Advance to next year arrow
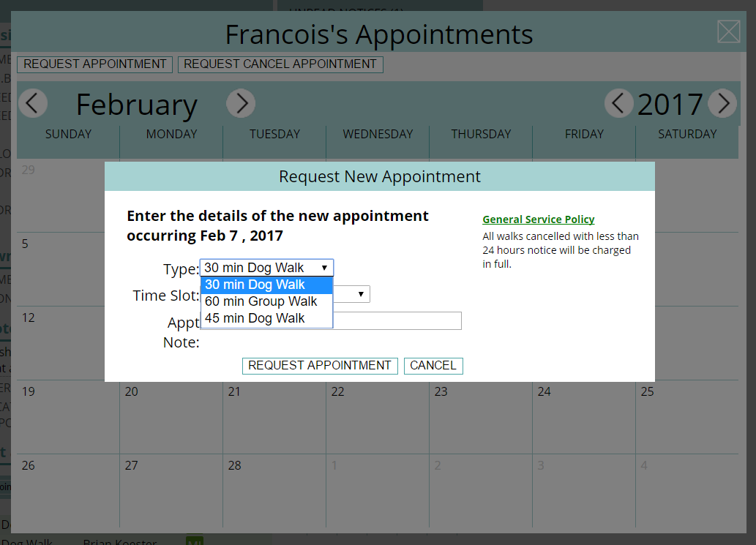The height and width of the screenshot is (545, 756). click(722, 103)
